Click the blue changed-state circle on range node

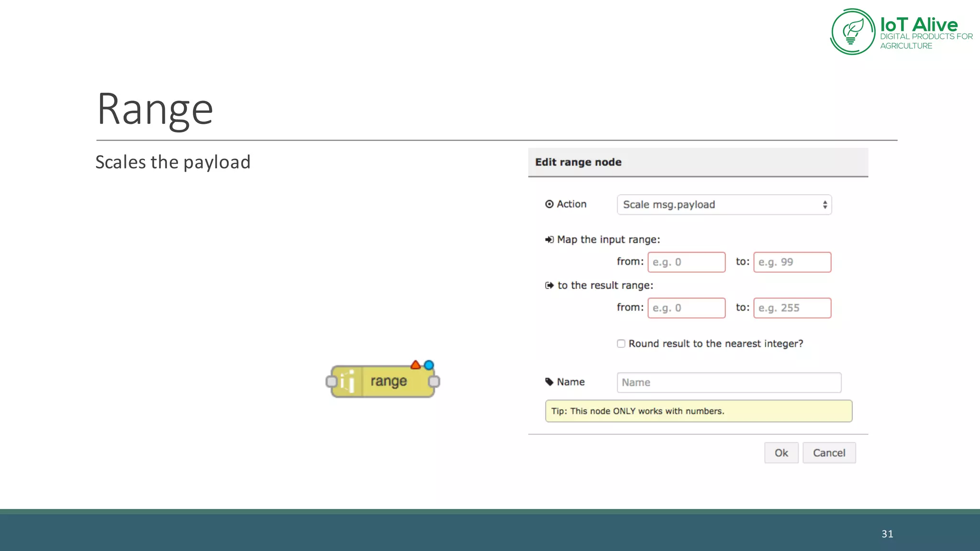tap(429, 365)
